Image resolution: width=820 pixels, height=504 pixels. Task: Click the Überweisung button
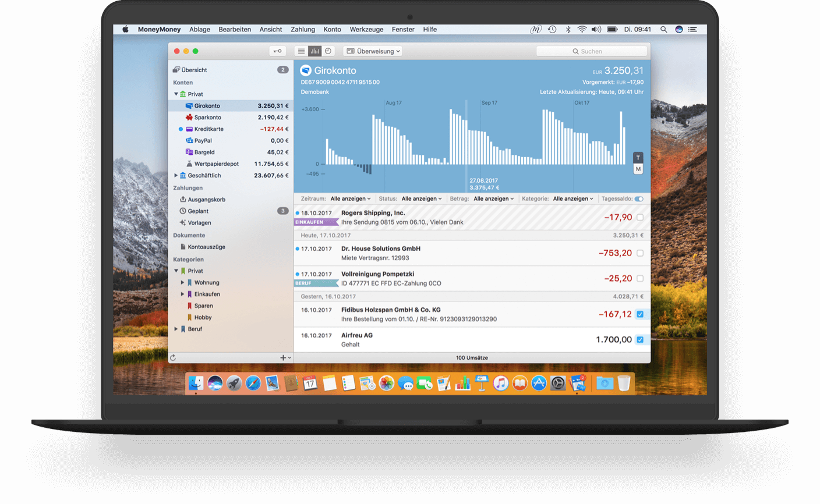tap(373, 51)
